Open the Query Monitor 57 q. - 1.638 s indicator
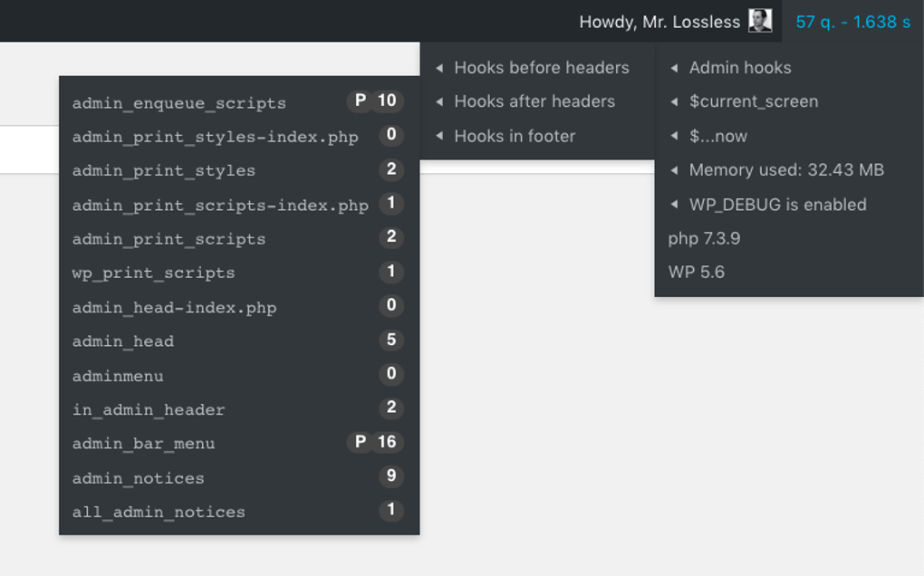This screenshot has width=924, height=576. click(852, 21)
